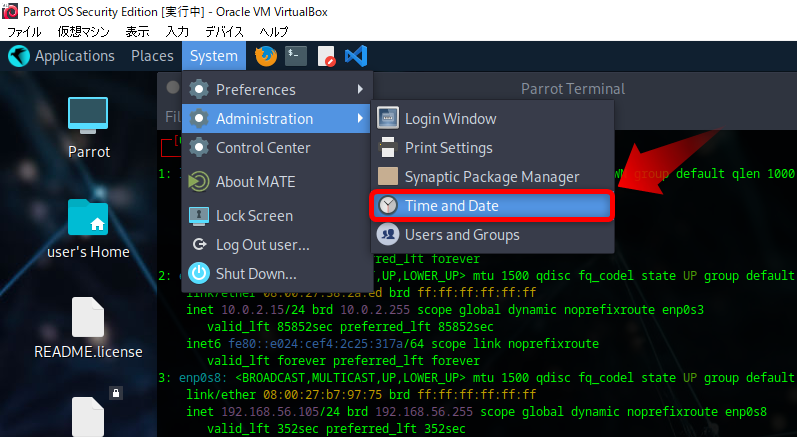The height and width of the screenshot is (437, 797).
Task: Open the Visual Studio Code launcher
Action: [x=356, y=56]
